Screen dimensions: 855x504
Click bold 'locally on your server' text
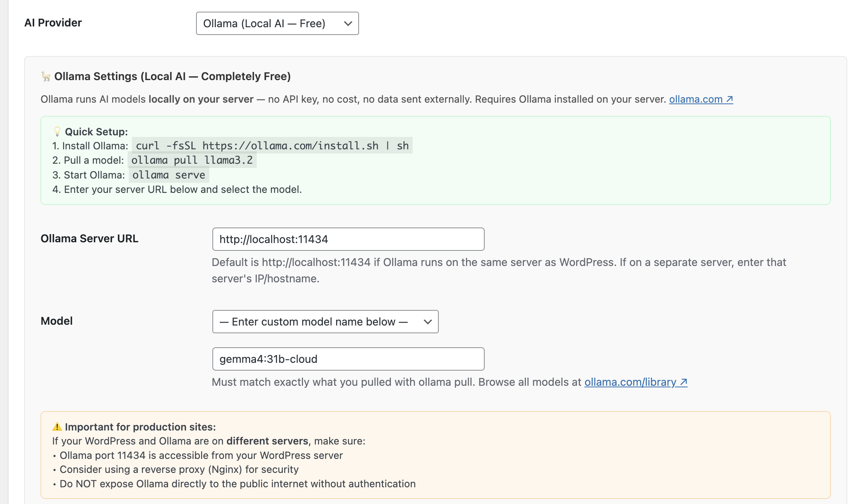(201, 99)
